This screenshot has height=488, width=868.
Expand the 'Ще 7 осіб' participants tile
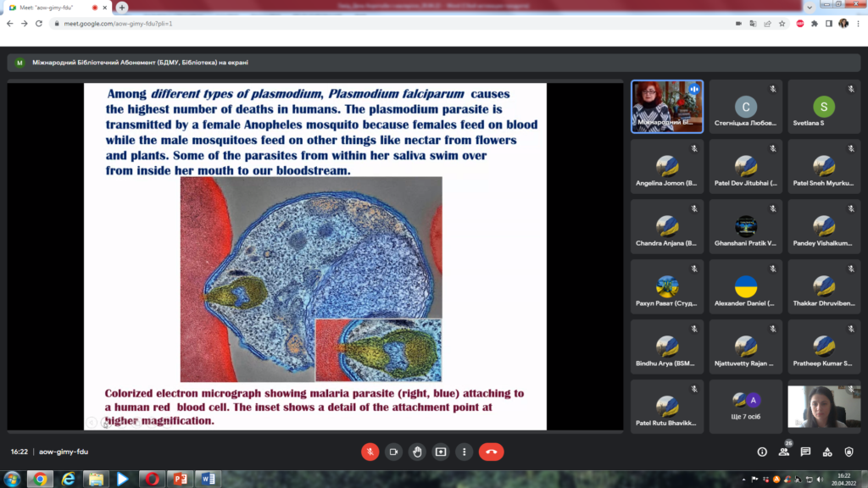click(746, 407)
